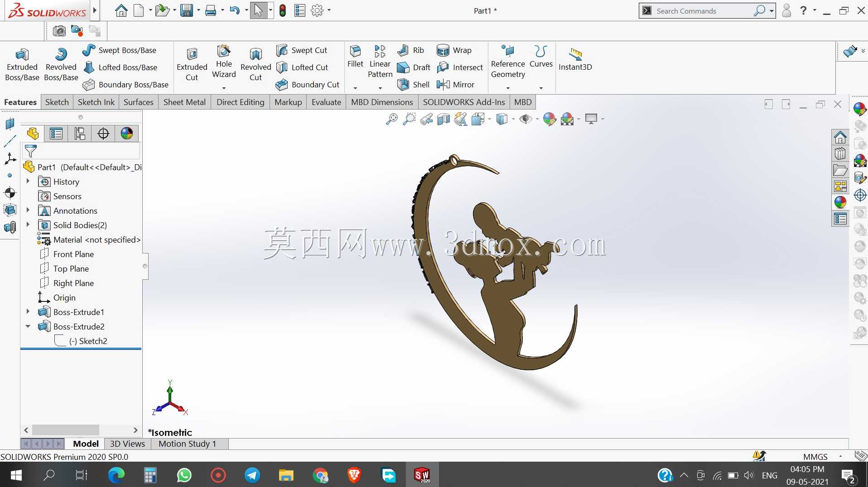868x487 pixels.
Task: Open the Hole Wizard tool
Action: pos(224,62)
